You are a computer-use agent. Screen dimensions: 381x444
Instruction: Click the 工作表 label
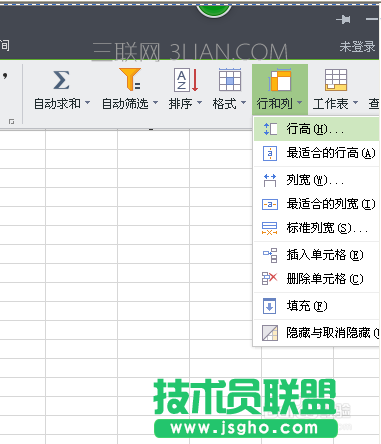click(x=331, y=104)
